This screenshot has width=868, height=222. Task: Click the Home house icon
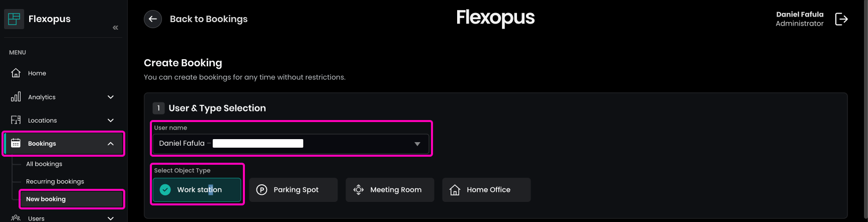(x=16, y=73)
